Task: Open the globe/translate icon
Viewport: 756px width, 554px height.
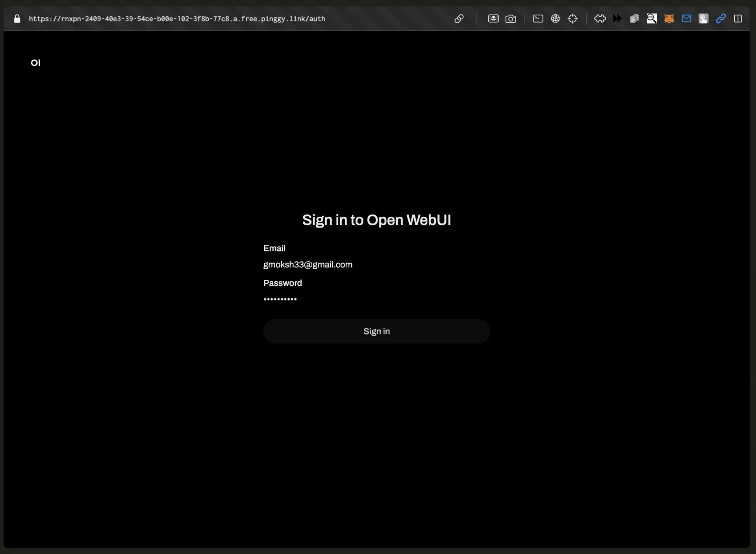Action: pyautogui.click(x=555, y=18)
